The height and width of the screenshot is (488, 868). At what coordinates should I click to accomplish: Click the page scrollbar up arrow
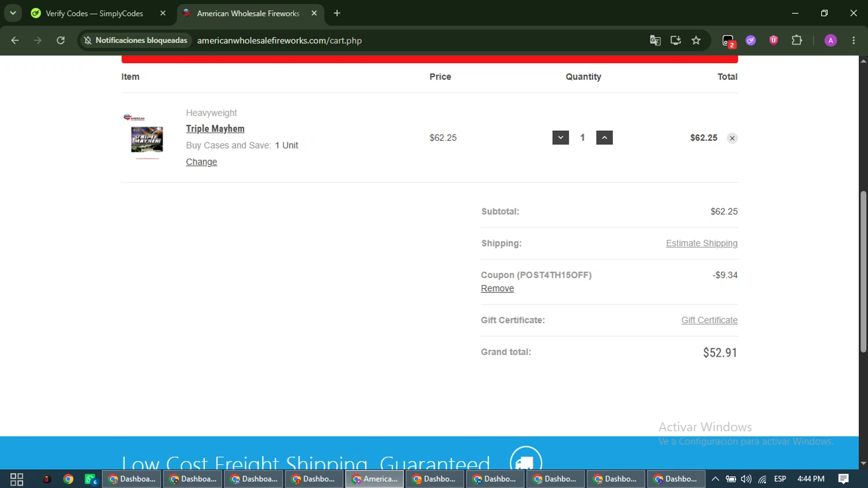pyautogui.click(x=863, y=60)
